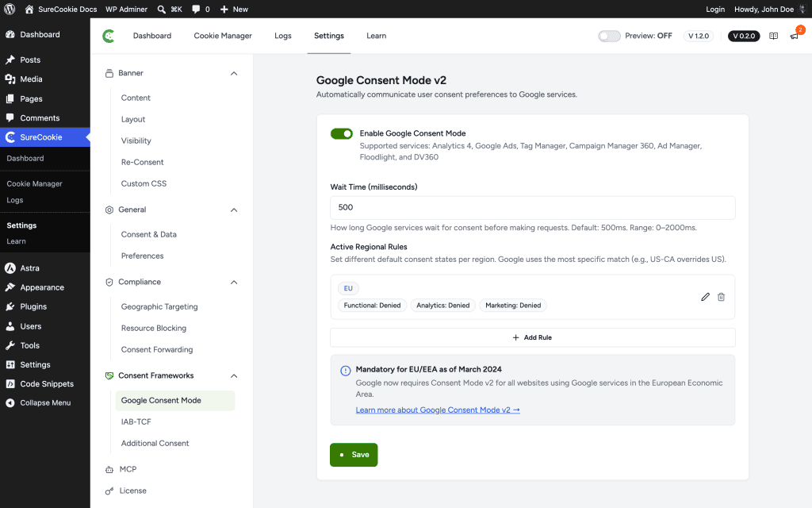
Task: Switch to the plugin Dashboard tab
Action: coord(151,36)
